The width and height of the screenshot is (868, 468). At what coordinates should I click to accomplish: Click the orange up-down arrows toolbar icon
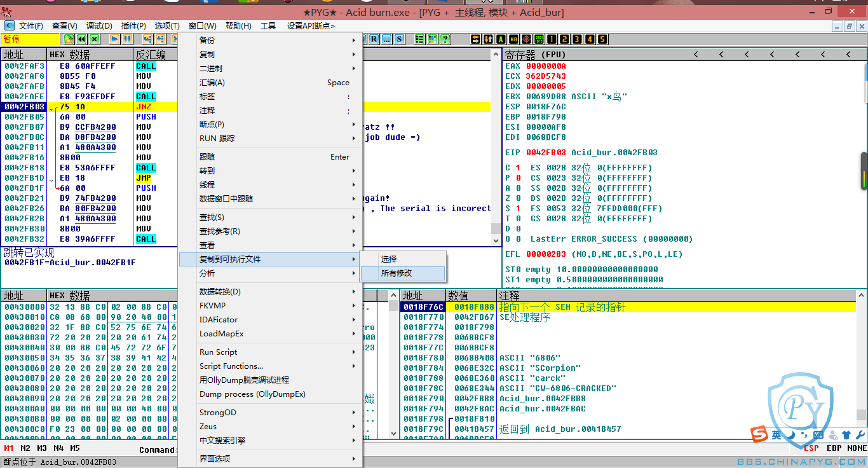(x=488, y=39)
